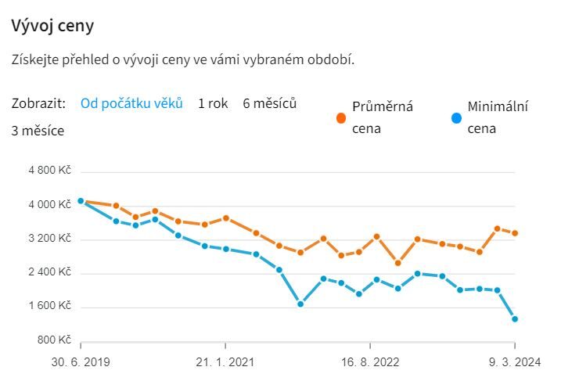Click the orange Průměrná cena legend dot
The width and height of the screenshot is (561, 392).
coord(341,118)
